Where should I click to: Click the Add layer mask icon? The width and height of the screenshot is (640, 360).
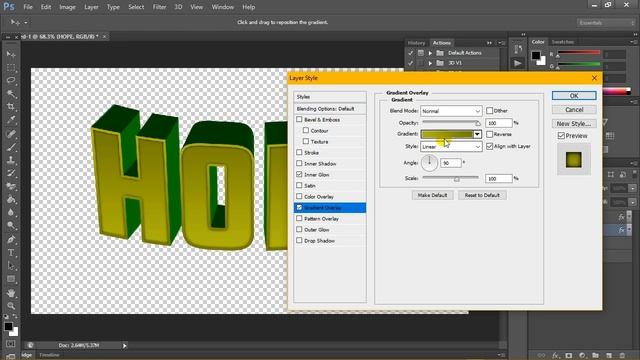(x=569, y=356)
